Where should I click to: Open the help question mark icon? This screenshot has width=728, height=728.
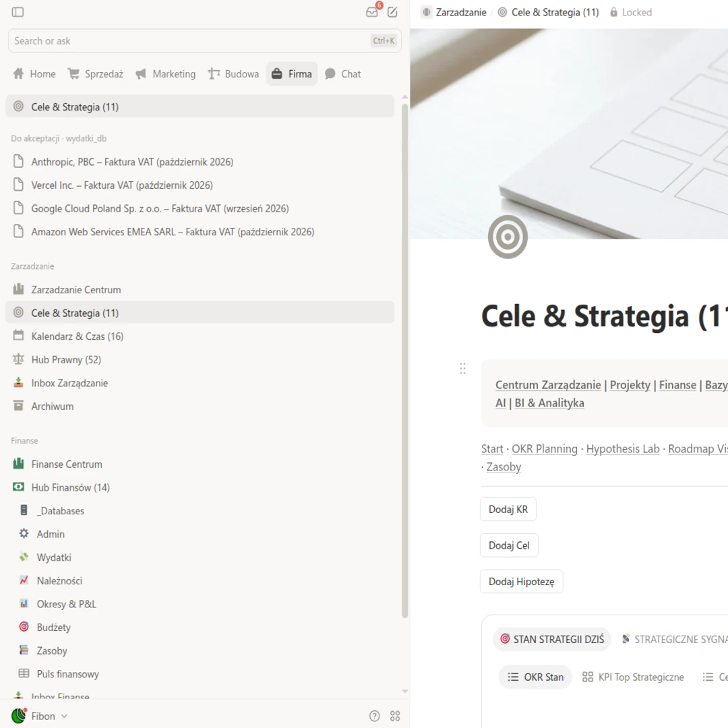click(x=374, y=716)
